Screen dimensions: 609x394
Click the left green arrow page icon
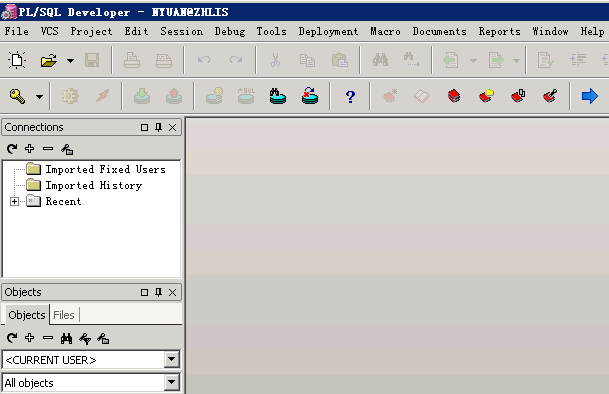(451, 60)
